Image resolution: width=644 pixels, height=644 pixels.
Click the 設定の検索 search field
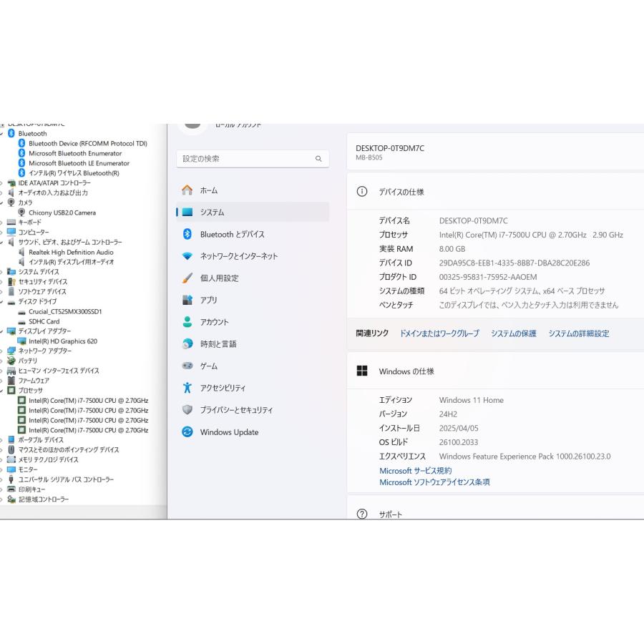tap(243, 159)
